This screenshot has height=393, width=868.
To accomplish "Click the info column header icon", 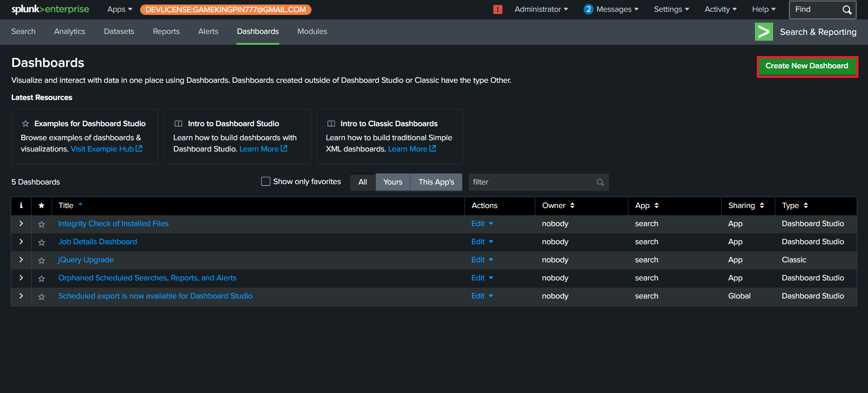I will coord(21,205).
